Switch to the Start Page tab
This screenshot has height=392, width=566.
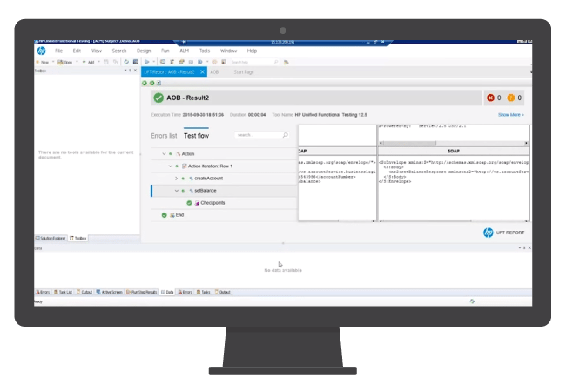click(244, 72)
